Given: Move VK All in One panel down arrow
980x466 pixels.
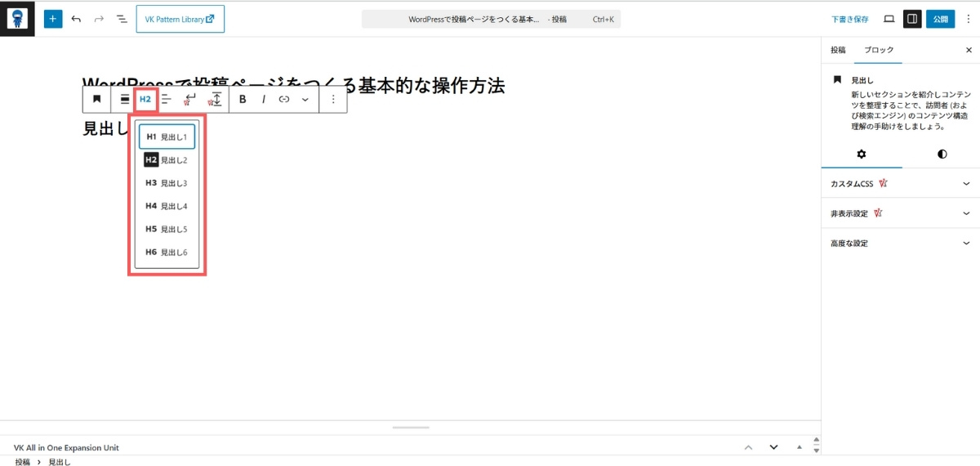Looking at the screenshot, I should (773, 447).
